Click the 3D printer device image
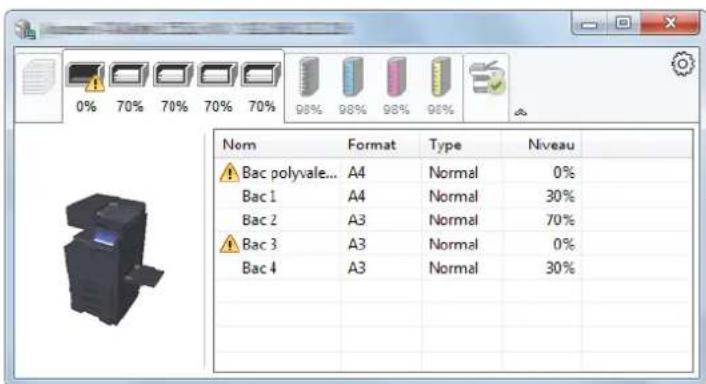This screenshot has width=706, height=384. [x=113, y=259]
